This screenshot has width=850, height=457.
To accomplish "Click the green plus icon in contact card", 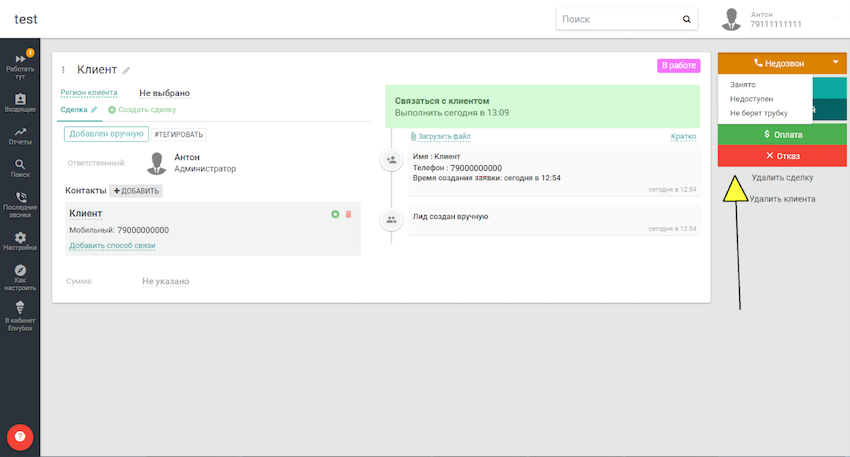I will (335, 214).
